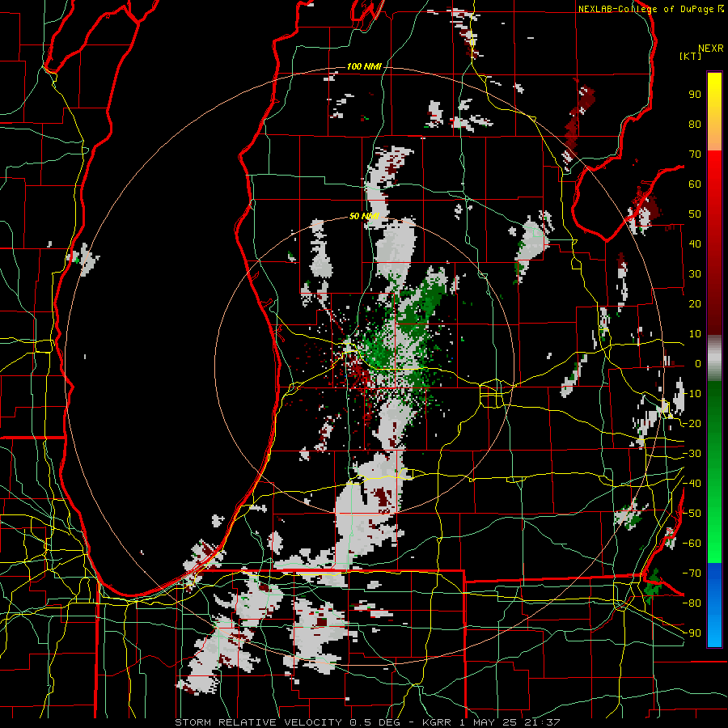This screenshot has height=728, width=728.
Task: Click the Storm Relative Velocity footer caption
Action: click(367, 722)
